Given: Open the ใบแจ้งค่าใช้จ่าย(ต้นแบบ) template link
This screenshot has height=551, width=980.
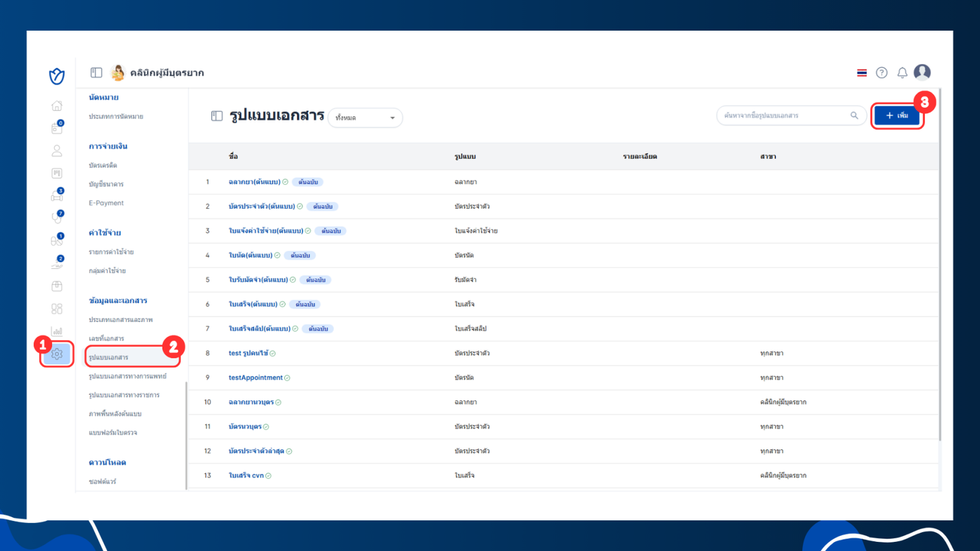Looking at the screenshot, I should (266, 231).
